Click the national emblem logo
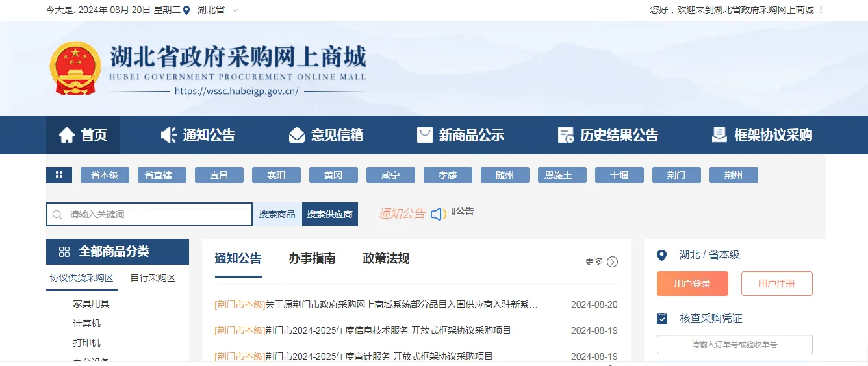The height and width of the screenshot is (366, 868). [x=75, y=69]
